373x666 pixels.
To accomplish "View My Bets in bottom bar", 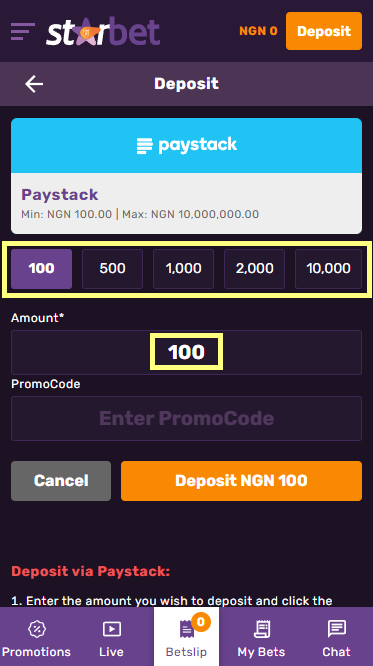I will (x=261, y=637).
